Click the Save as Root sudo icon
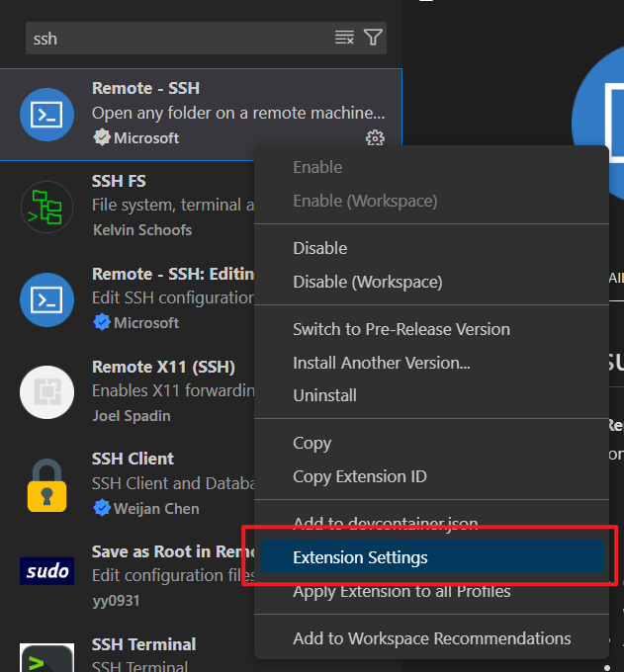The height and width of the screenshot is (672, 624). pos(46,571)
